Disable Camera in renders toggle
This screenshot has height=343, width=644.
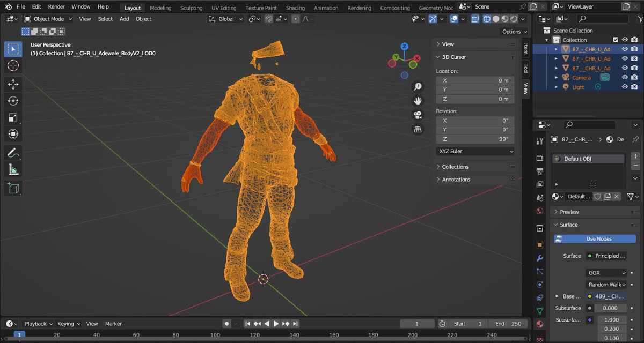pos(634,78)
